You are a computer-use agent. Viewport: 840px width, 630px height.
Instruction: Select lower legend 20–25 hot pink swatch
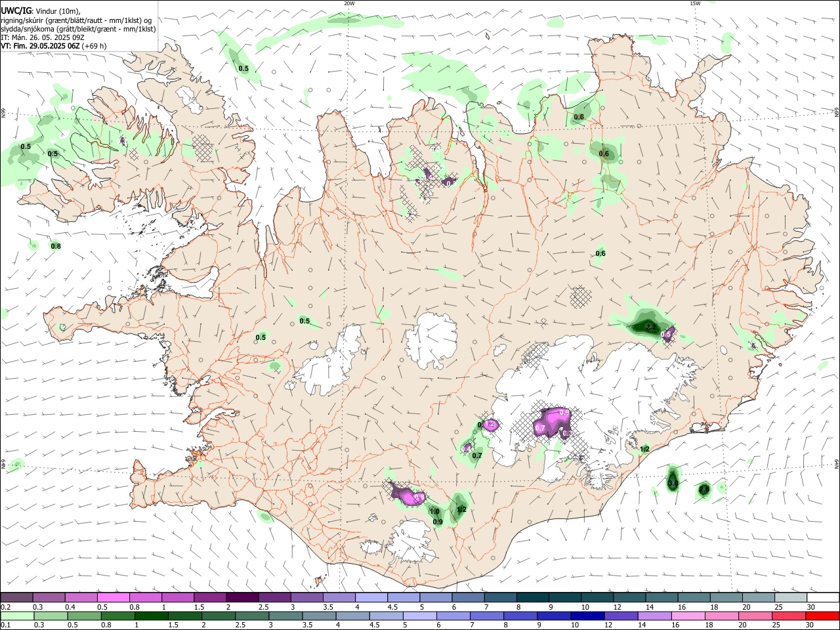756,616
